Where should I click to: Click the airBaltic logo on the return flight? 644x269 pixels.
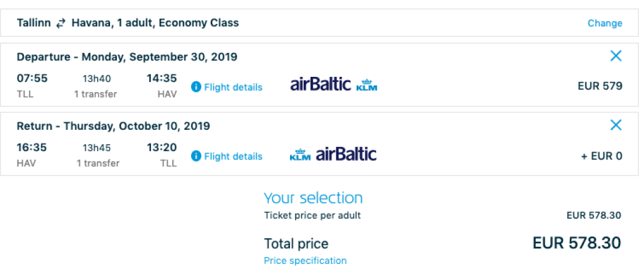pyautogui.click(x=346, y=154)
